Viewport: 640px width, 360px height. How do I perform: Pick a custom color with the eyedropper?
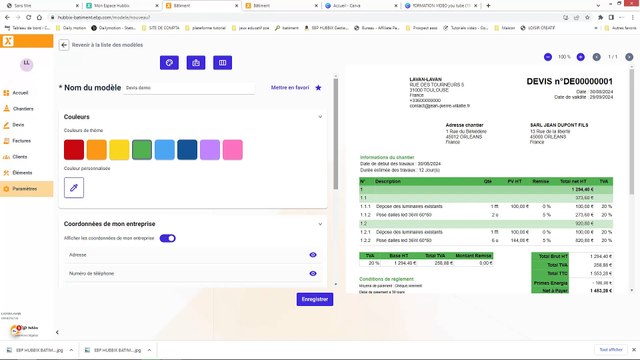click(x=74, y=188)
